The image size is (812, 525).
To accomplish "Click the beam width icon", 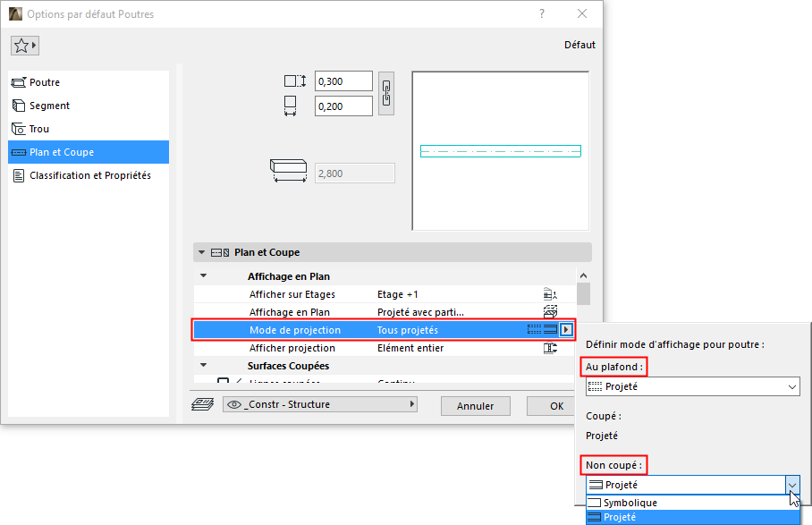I will (290, 106).
